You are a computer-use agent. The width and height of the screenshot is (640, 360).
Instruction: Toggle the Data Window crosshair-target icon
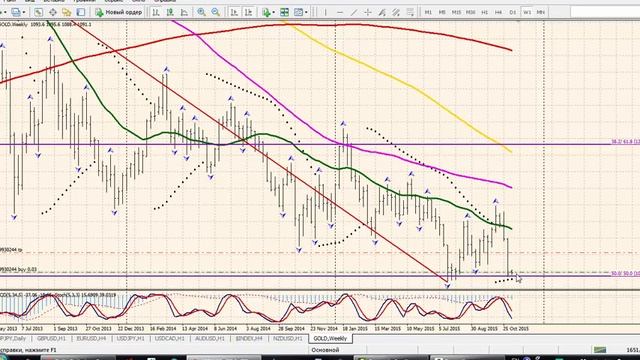tap(53, 12)
